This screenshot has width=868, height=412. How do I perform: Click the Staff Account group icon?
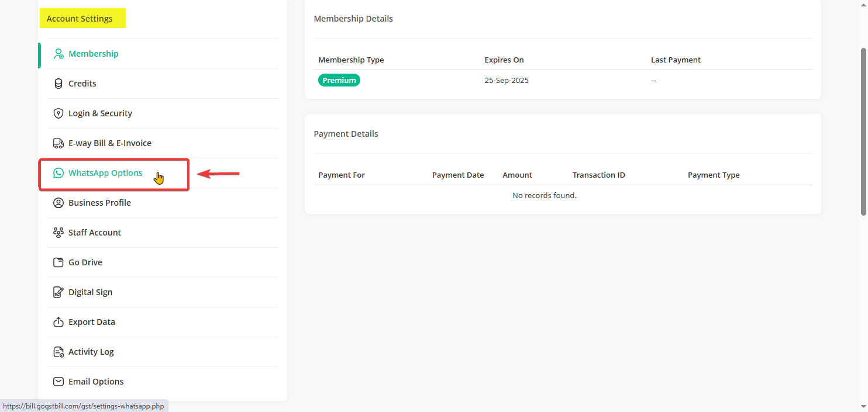(x=58, y=233)
